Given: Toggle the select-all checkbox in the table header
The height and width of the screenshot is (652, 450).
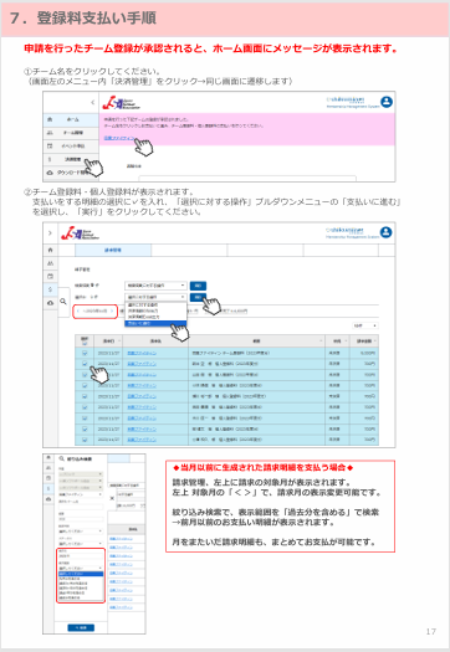Looking at the screenshot, I should 85,343.
